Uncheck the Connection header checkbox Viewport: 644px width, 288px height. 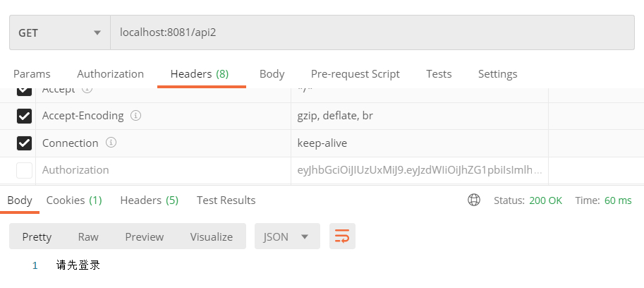click(24, 143)
